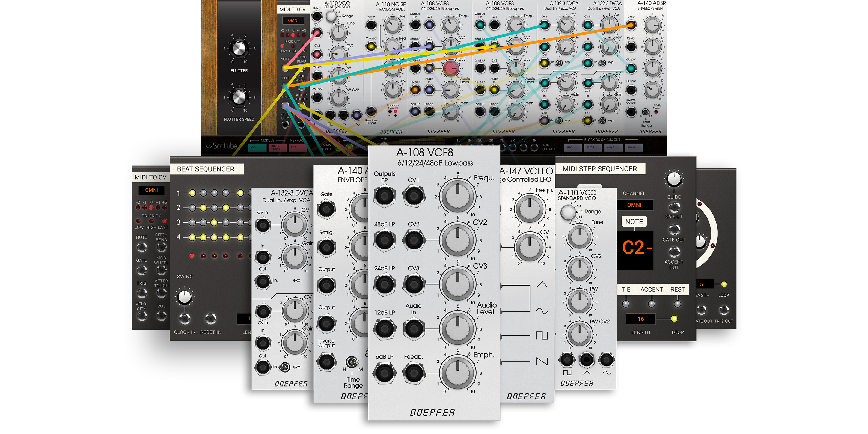Toggle AUX 4 block DC button
Image resolution: width=868 pixels, height=434 pixels.
pyautogui.click(x=634, y=148)
